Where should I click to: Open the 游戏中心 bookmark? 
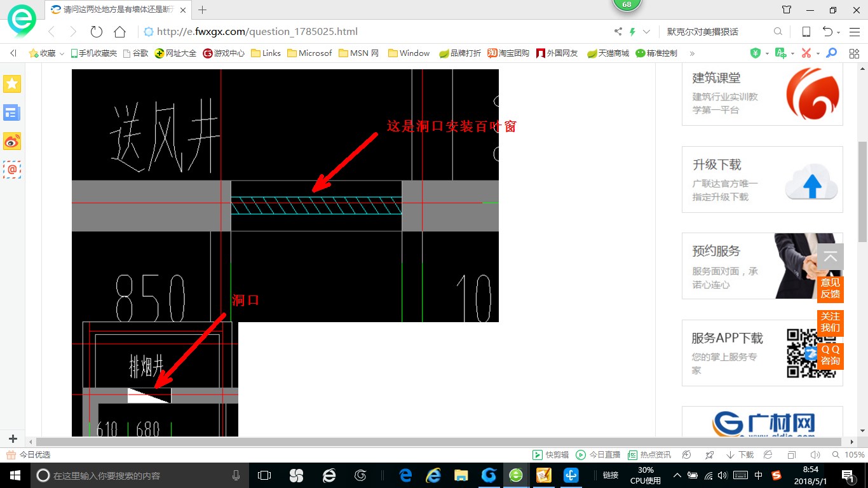(x=224, y=53)
